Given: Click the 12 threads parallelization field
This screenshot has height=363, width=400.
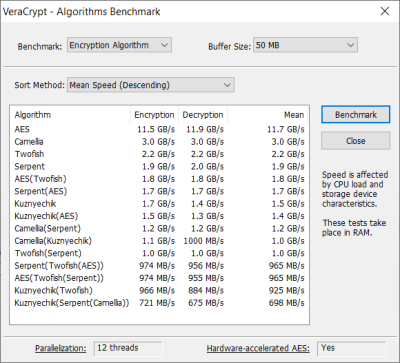Looking at the screenshot, I should pyautogui.click(x=128, y=348).
